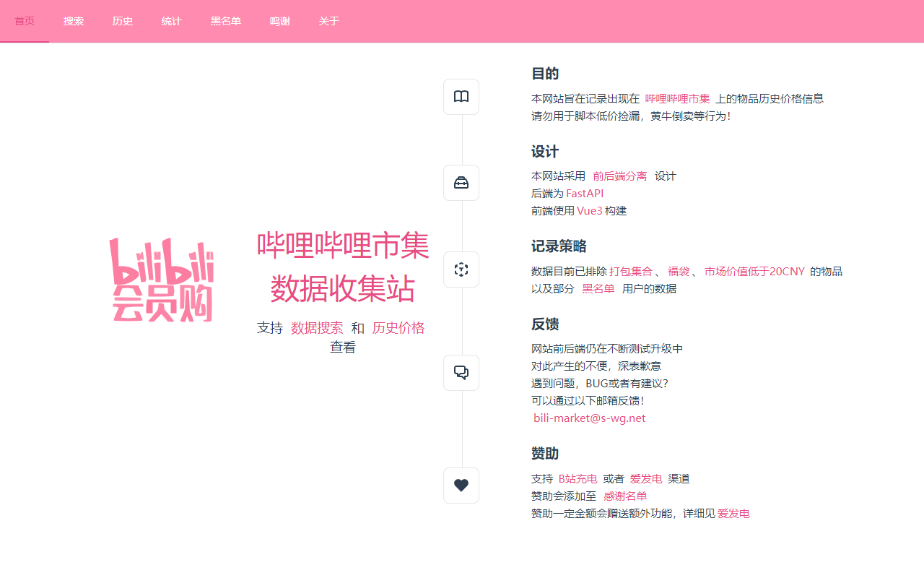Open the 首页 navigation tab
Screen dimensions: 924x578
tap(25, 21)
